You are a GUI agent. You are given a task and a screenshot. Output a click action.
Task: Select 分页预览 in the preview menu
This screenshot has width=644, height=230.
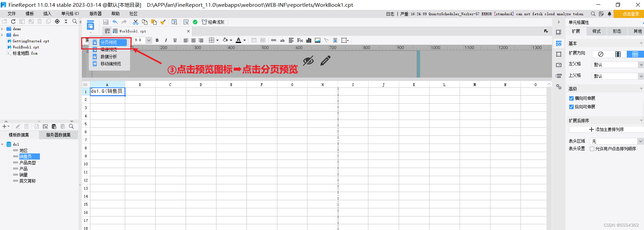click(109, 42)
